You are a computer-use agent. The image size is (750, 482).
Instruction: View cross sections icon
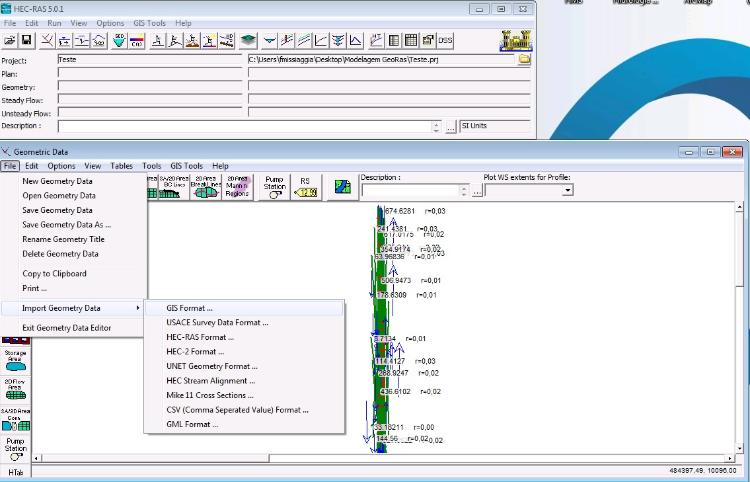click(x=269, y=41)
